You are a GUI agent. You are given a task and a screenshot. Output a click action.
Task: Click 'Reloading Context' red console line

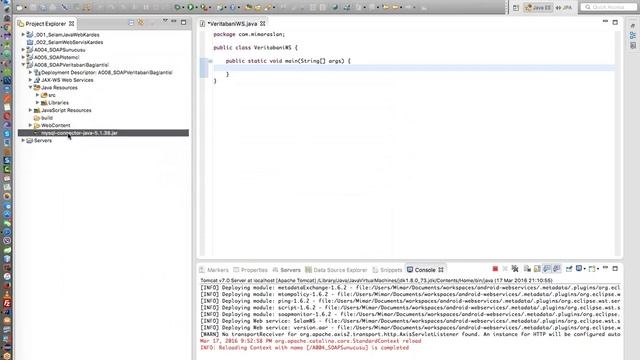click(304, 348)
